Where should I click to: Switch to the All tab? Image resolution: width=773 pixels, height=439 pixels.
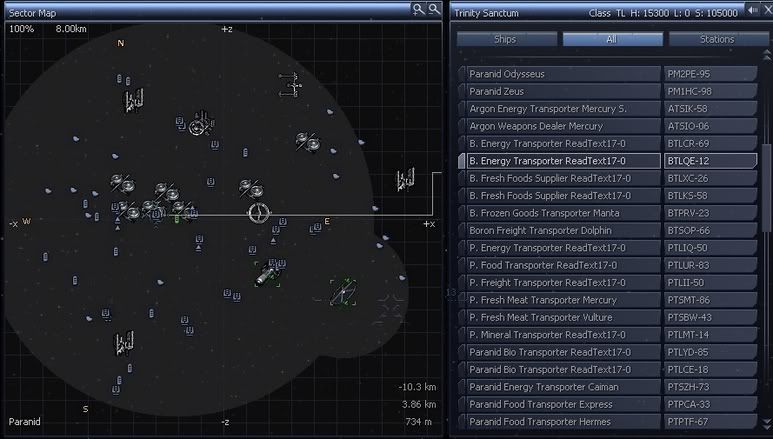click(x=612, y=39)
